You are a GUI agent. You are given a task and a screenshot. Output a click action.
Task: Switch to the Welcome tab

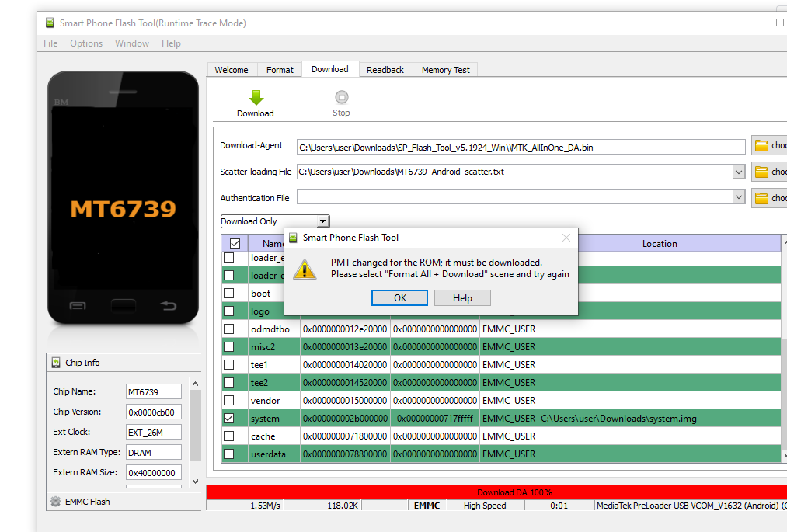[232, 70]
